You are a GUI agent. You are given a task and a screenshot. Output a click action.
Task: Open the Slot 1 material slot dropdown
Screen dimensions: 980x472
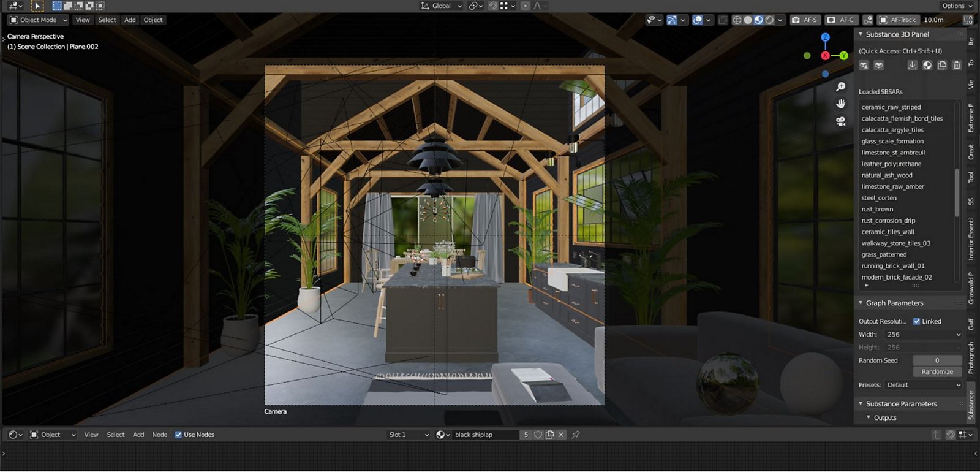click(x=409, y=435)
